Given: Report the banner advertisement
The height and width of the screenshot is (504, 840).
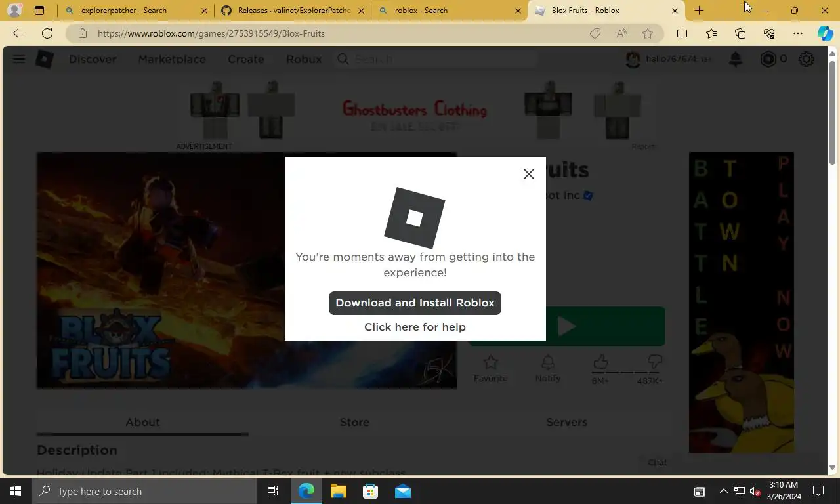Looking at the screenshot, I should [x=643, y=146].
